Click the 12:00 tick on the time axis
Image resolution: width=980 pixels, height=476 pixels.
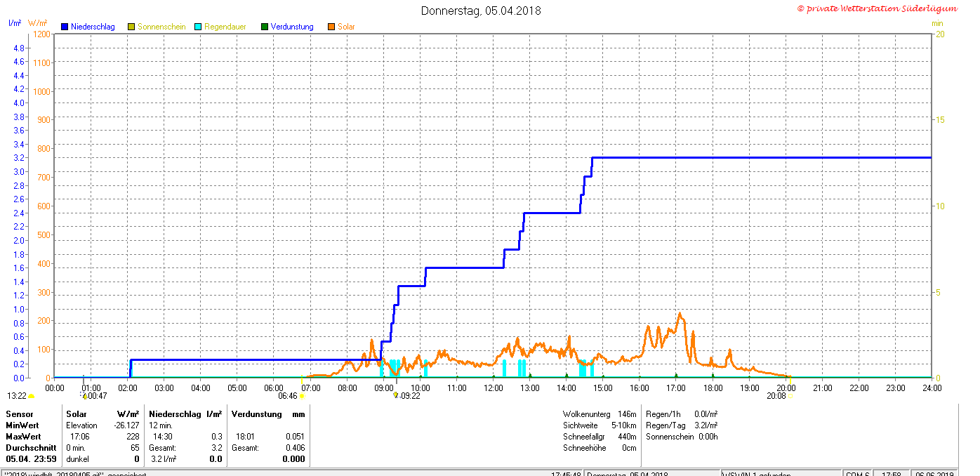tap(494, 388)
